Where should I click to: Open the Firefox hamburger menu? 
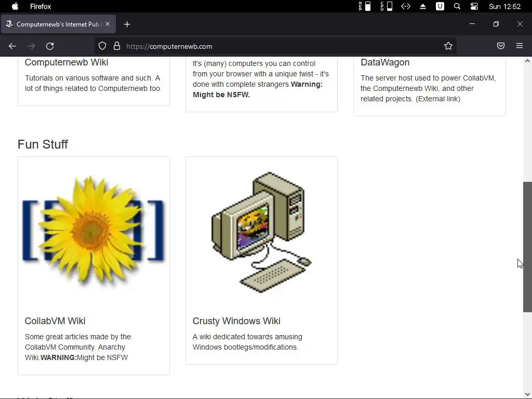point(520,46)
